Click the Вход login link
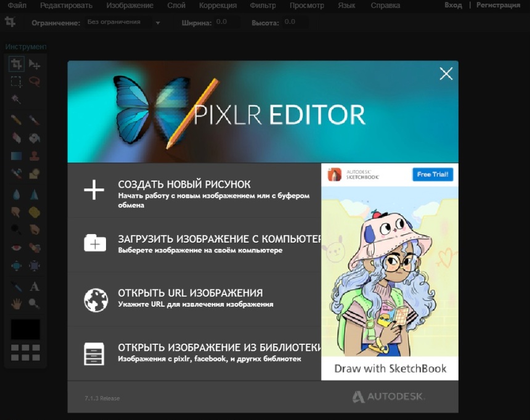Screen dimensions: 530x420 click(x=453, y=5)
